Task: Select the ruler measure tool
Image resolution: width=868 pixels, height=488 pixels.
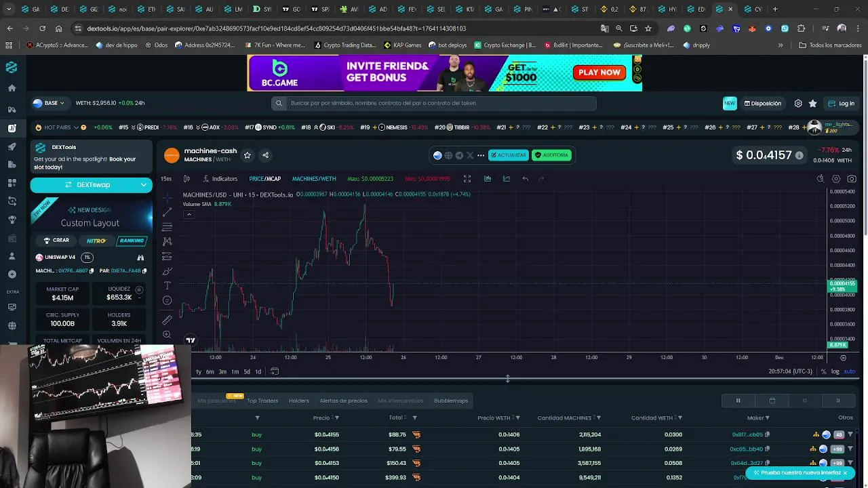Action: click(167, 320)
